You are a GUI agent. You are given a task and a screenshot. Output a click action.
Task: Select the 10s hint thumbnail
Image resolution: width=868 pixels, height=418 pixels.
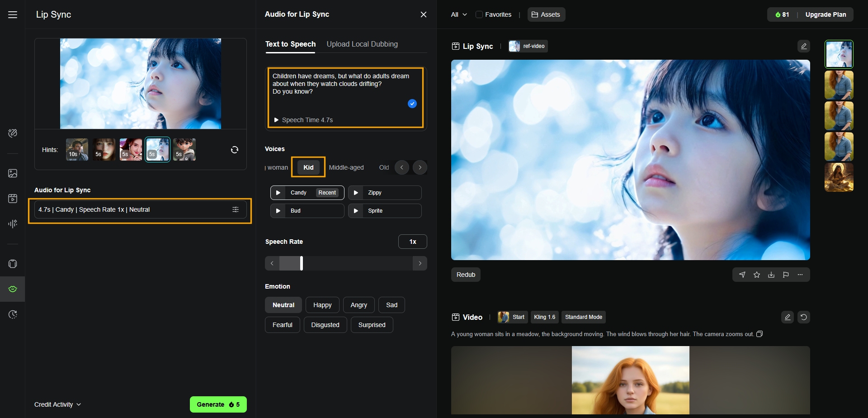(x=77, y=150)
